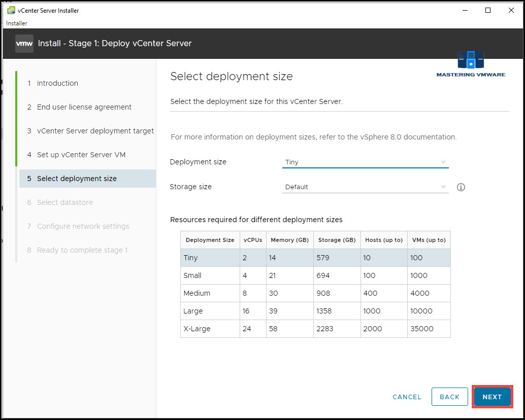
Task: Select step 8 Ready to complete stage 1
Action: [x=77, y=250]
